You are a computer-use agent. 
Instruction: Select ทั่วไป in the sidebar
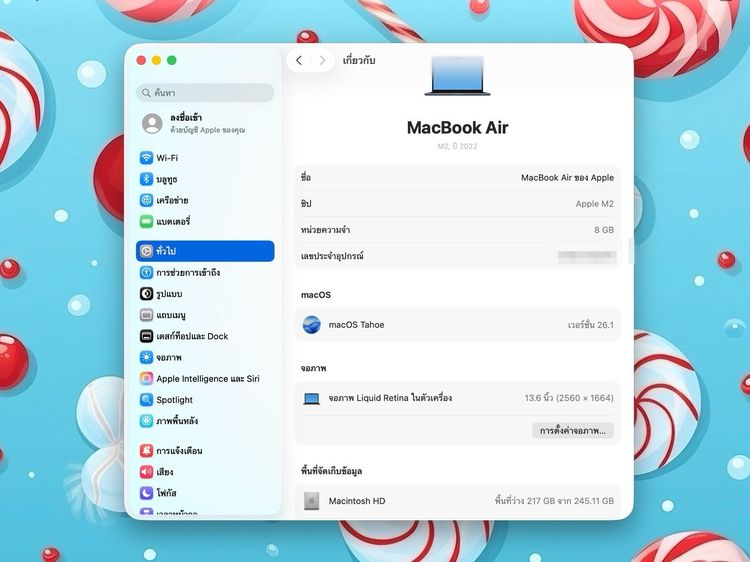205,251
